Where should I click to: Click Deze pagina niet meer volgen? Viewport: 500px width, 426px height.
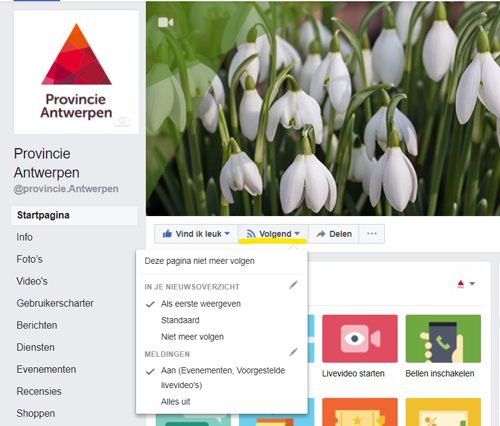click(x=199, y=261)
